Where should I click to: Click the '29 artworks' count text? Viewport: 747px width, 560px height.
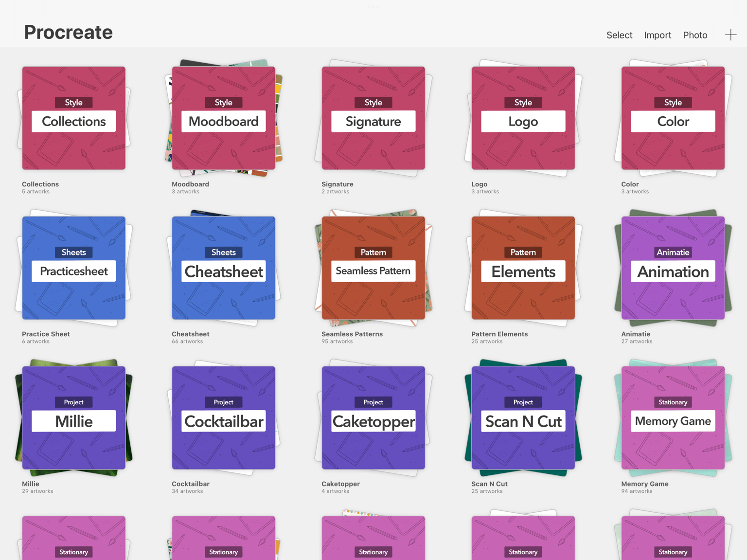pos(37,491)
